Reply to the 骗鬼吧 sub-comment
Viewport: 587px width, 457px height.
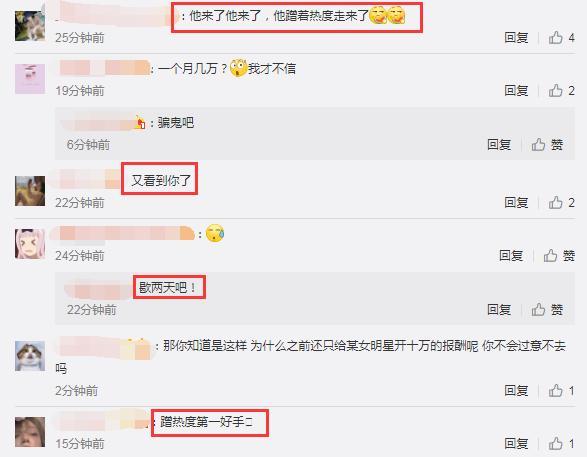point(499,144)
